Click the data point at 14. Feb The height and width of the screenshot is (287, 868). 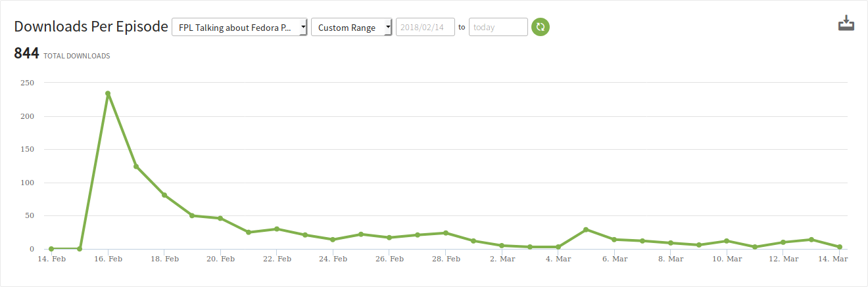[x=51, y=249]
